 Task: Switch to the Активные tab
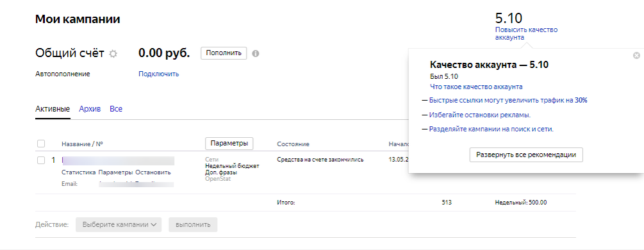click(x=53, y=109)
